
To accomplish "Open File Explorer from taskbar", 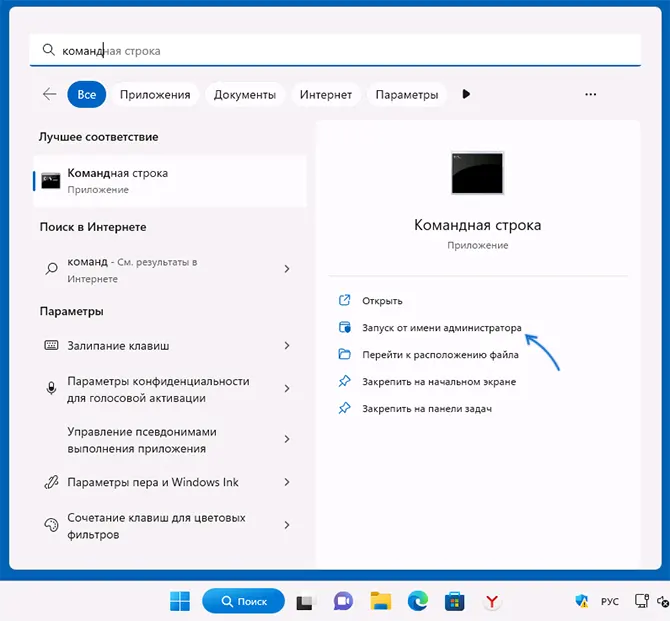I will 381,601.
